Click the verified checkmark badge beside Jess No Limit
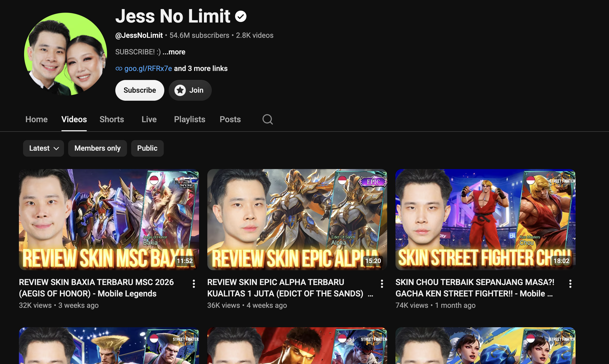This screenshot has height=364, width=609. coord(241,16)
